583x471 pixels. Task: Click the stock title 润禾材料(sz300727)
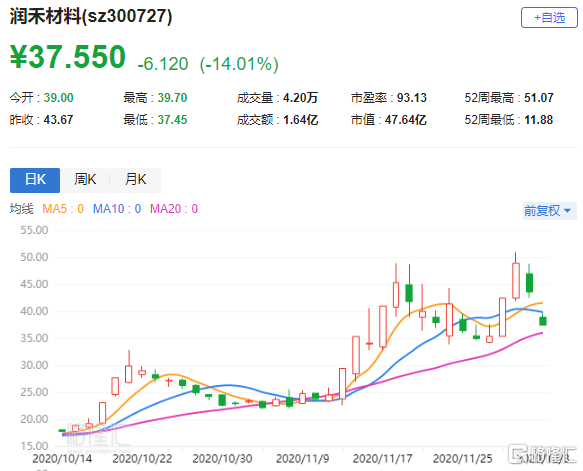tap(91, 16)
